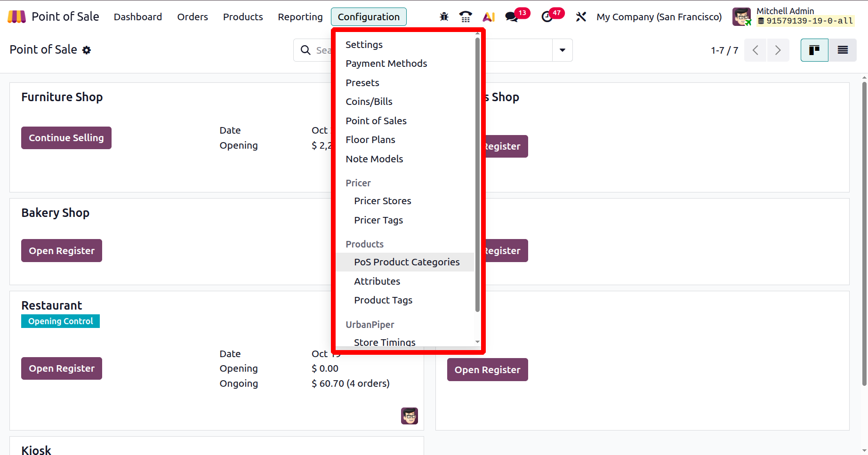Click the AI assistant icon
This screenshot has height=455, width=868.
489,17
